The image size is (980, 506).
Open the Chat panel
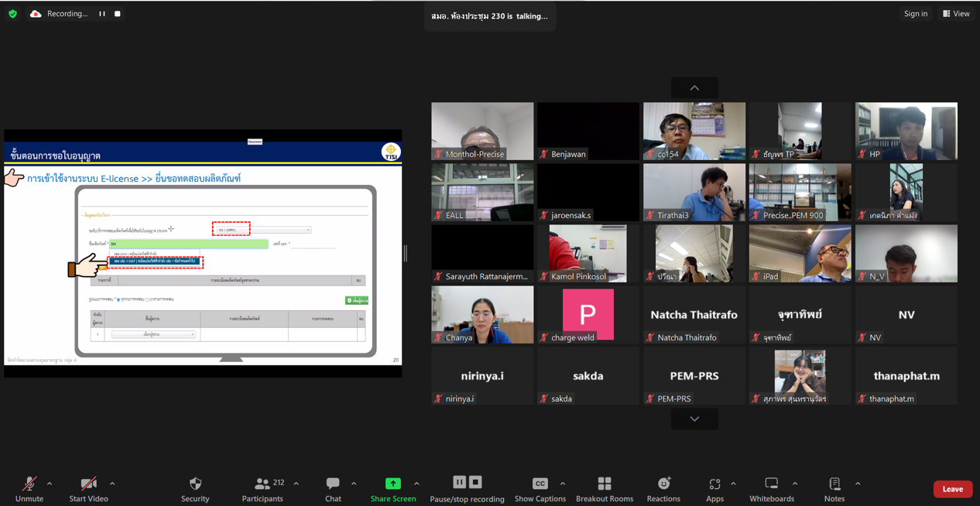click(333, 484)
